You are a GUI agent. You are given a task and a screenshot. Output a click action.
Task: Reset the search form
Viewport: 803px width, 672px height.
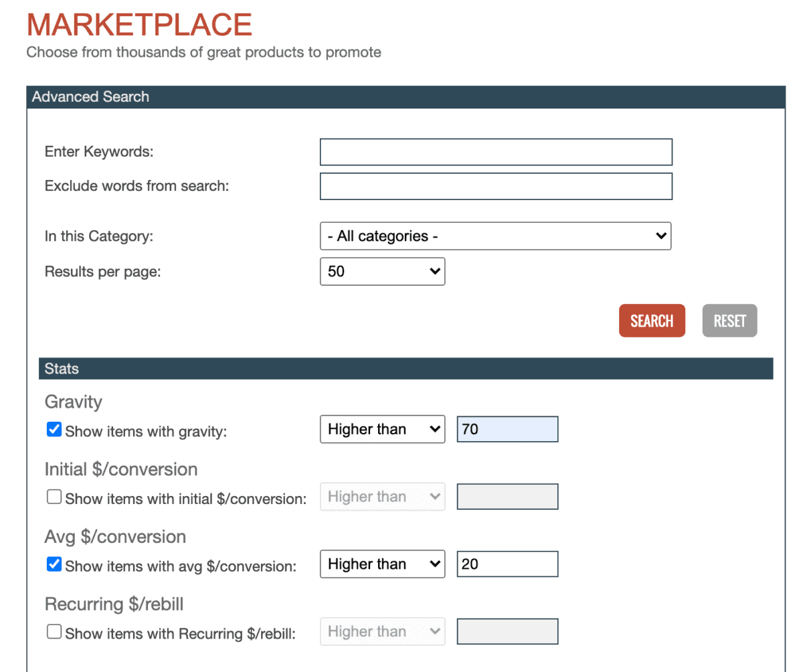729,321
